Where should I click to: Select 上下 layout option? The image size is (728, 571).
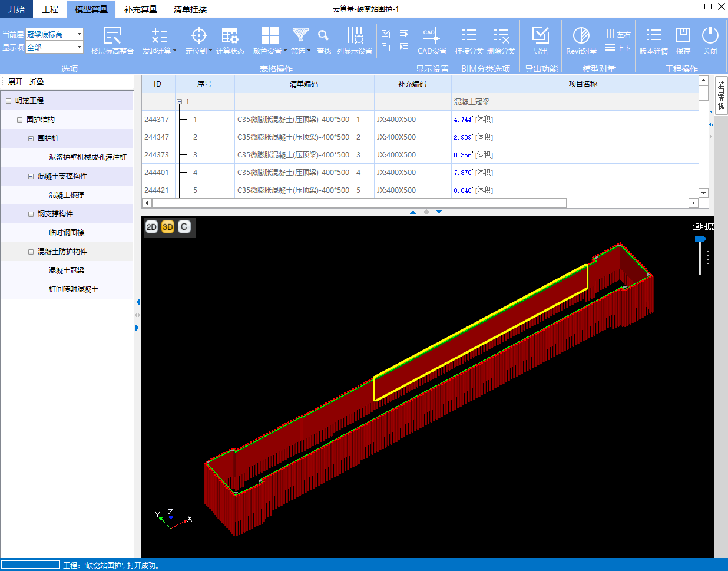click(618, 48)
